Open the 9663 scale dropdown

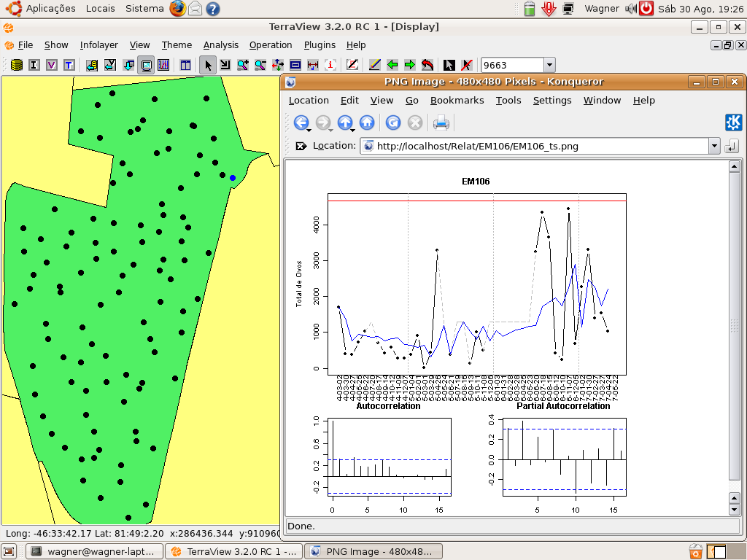tap(549, 65)
